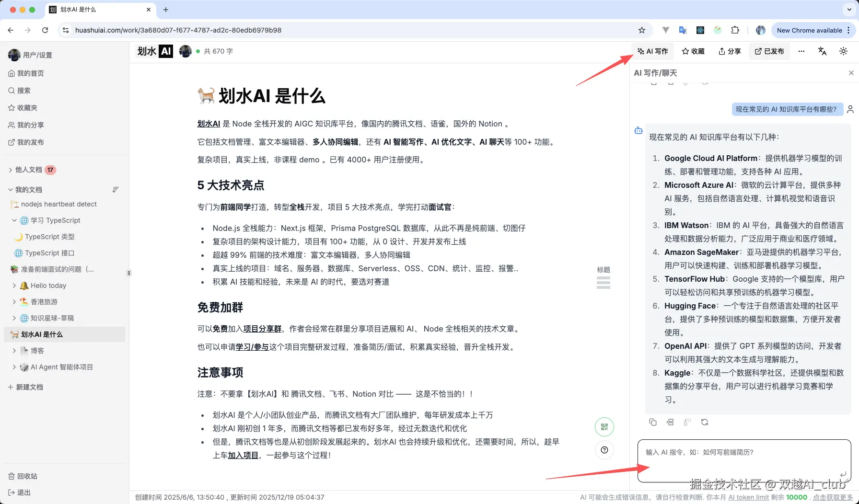
Task: Open 我的分享 in sidebar
Action: point(26,125)
